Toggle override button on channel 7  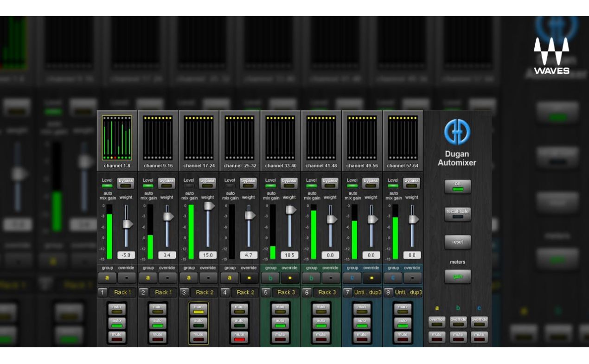click(x=372, y=278)
